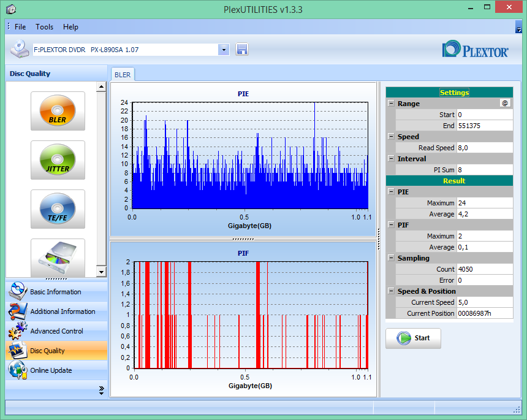This screenshot has height=420, width=527.
Task: Click the PIF Maximum value 2
Action: [x=485, y=236]
